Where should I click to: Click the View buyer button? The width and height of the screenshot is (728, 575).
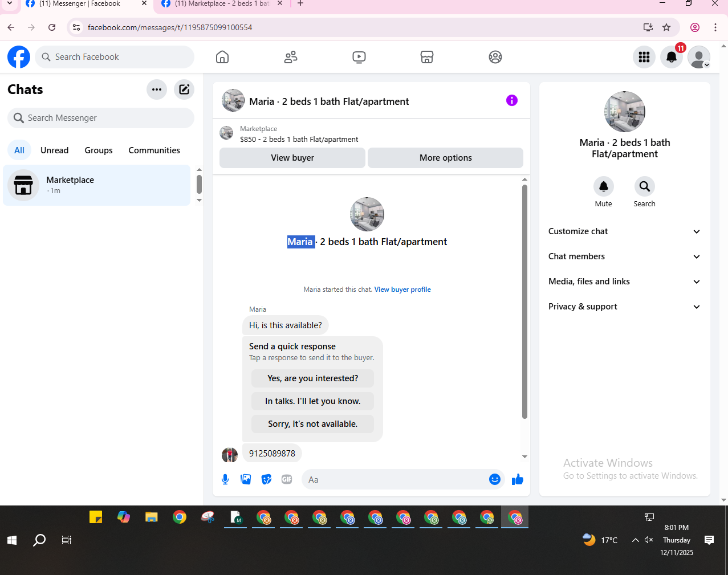coord(292,158)
